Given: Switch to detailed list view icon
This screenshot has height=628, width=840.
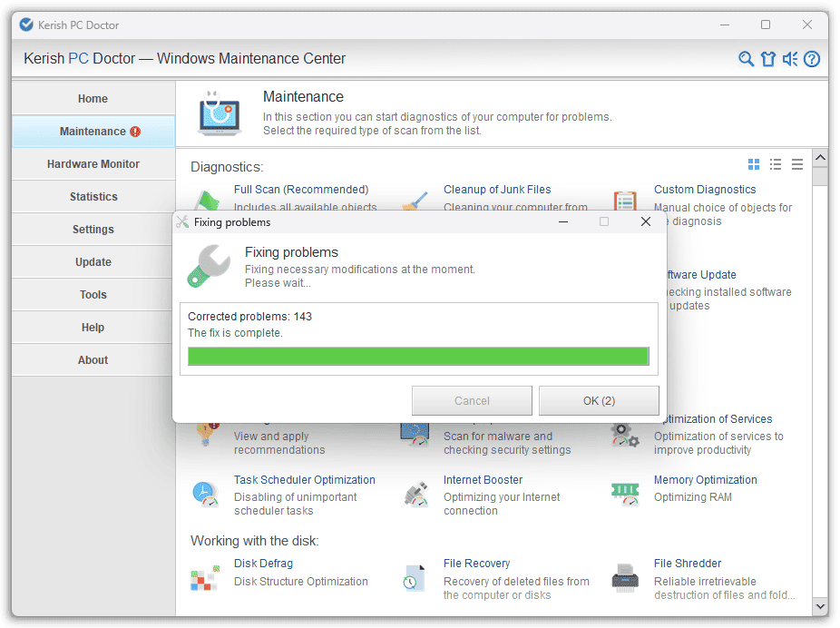Looking at the screenshot, I should click(776, 164).
